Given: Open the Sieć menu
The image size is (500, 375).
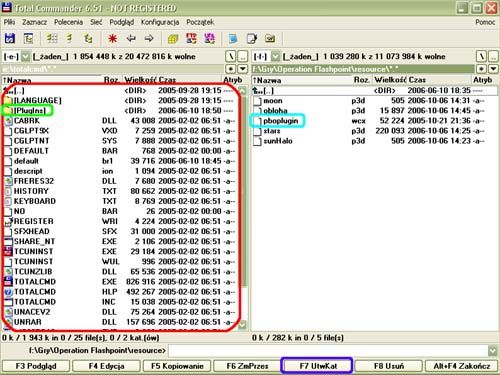Looking at the screenshot, I should (96, 22).
